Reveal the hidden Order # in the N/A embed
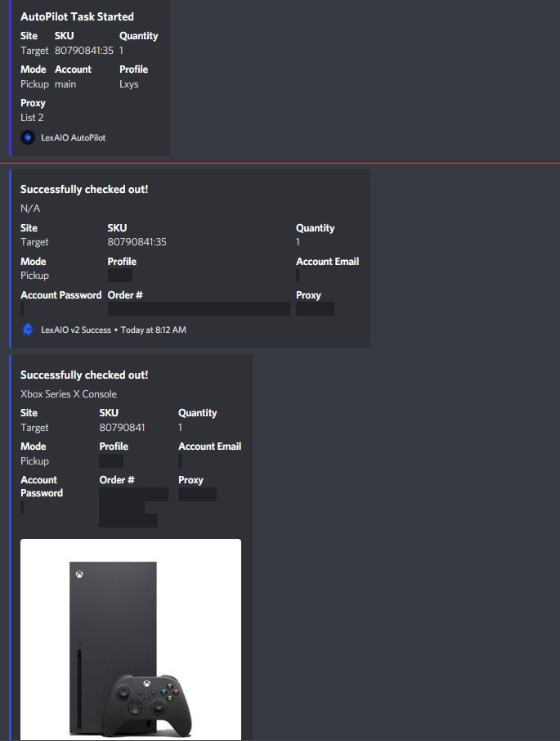The height and width of the screenshot is (741, 560). click(199, 308)
